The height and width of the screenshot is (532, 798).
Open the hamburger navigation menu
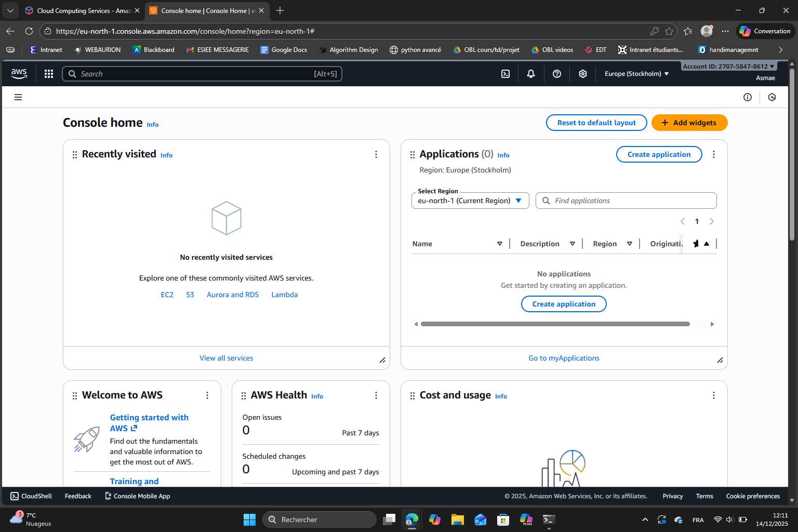click(18, 97)
